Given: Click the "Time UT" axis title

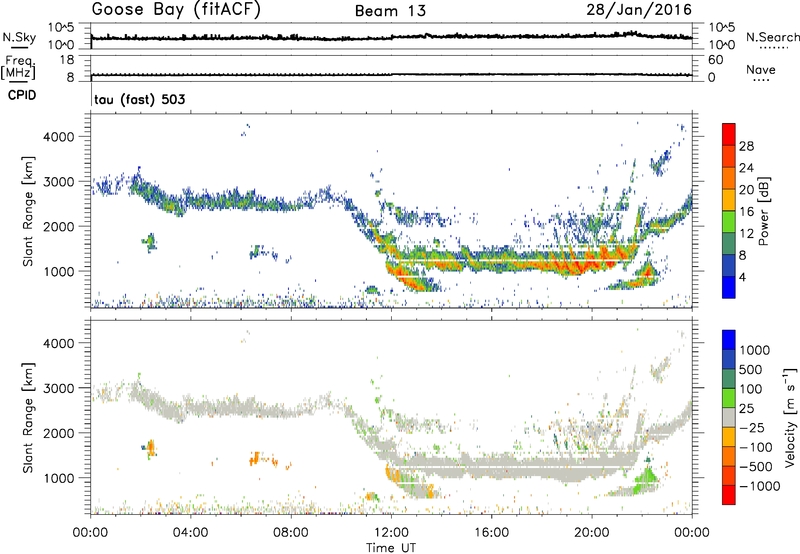Looking at the screenshot, I should pyautogui.click(x=391, y=548).
